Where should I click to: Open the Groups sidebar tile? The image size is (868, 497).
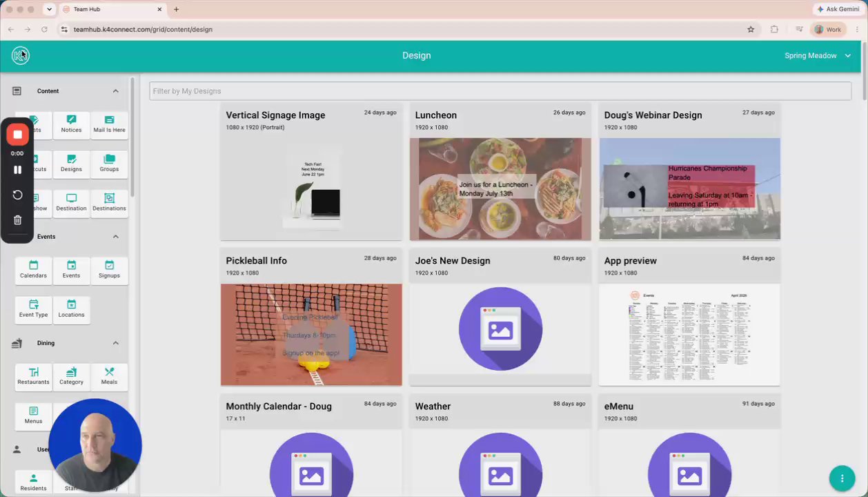pyautogui.click(x=109, y=164)
